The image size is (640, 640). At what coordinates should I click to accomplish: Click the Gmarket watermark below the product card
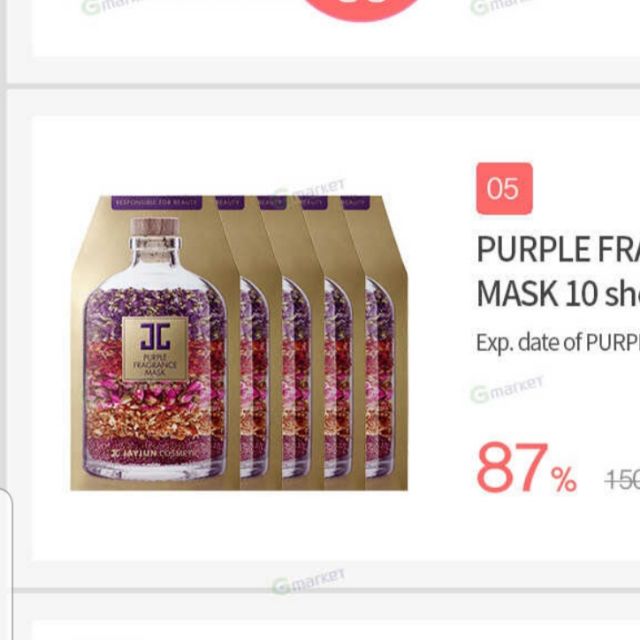pyautogui.click(x=309, y=581)
